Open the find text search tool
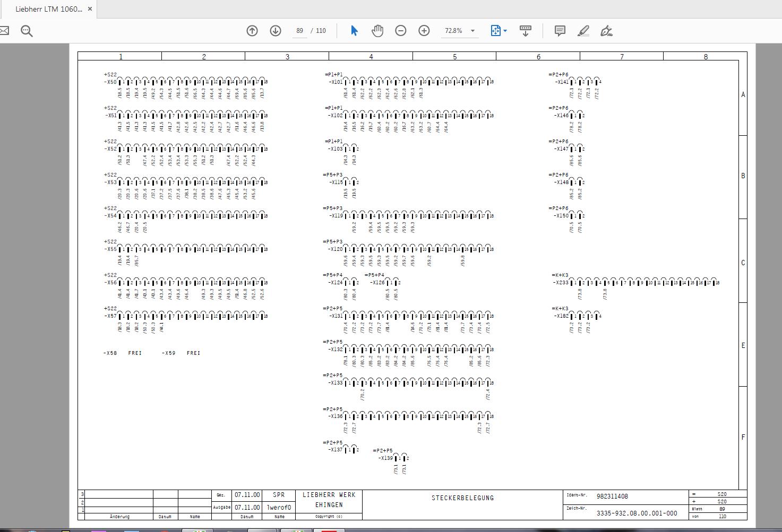The image size is (782, 532). [x=27, y=31]
